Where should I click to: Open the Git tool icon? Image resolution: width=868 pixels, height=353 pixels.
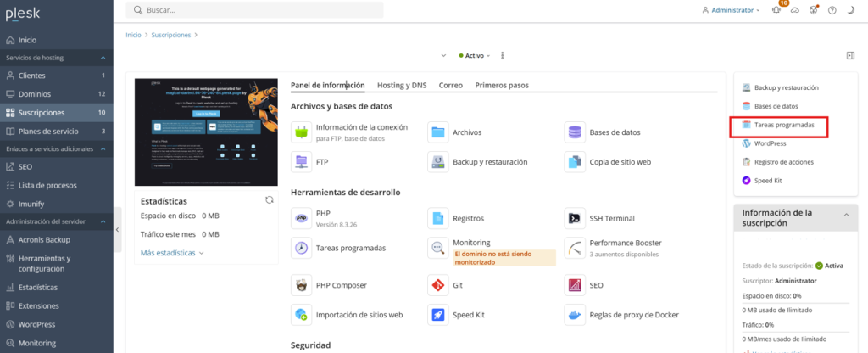[437, 285]
